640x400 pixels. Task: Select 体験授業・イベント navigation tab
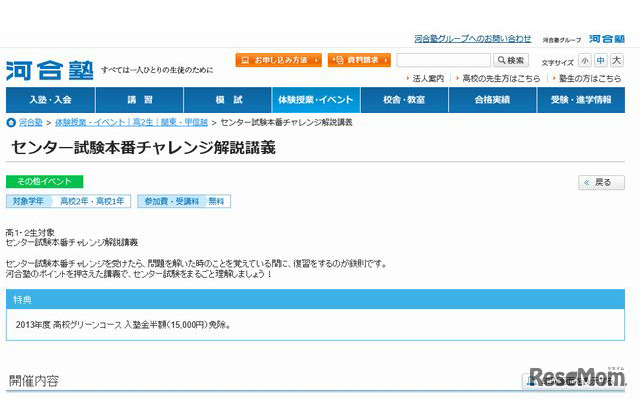coord(316,100)
